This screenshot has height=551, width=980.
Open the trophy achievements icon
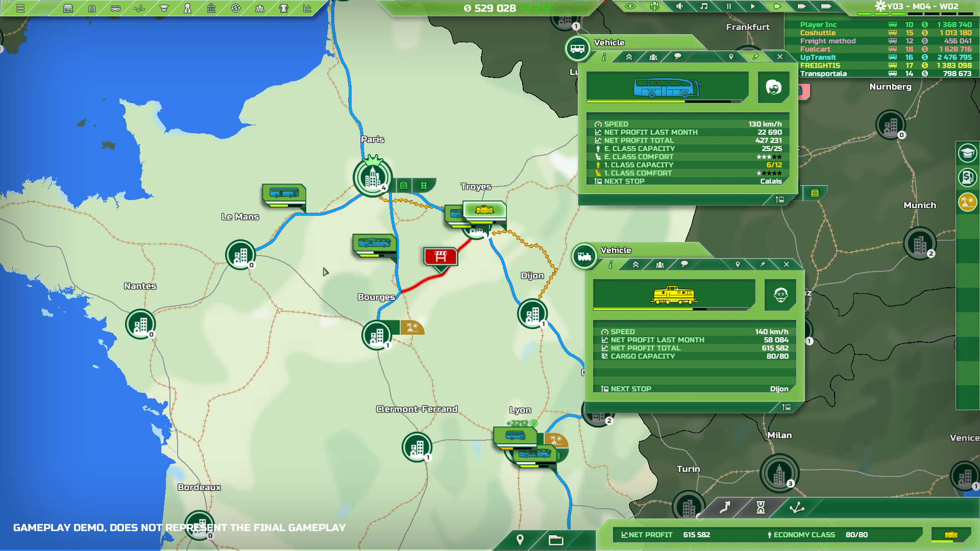(x=284, y=8)
